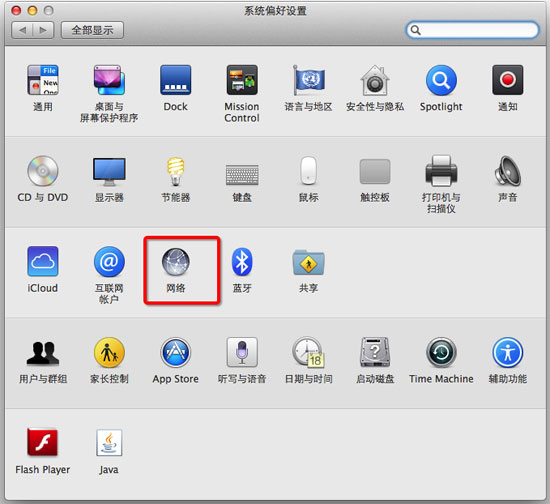This screenshot has height=504, width=550.
Task: Click the forward navigation arrow button
Action: (43, 30)
